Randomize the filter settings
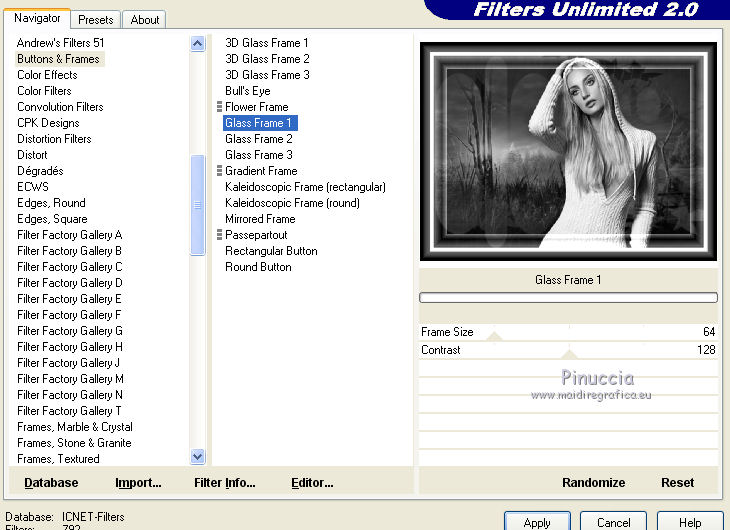Screen dimensions: 730x530 (594, 482)
